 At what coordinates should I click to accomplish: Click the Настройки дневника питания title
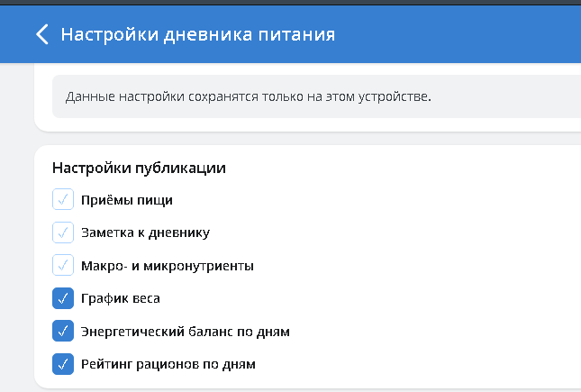point(197,35)
